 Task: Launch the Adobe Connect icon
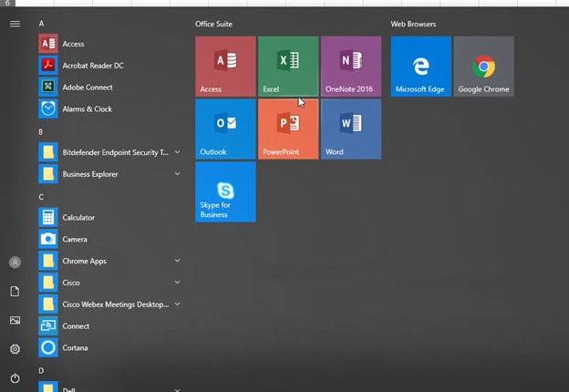pyautogui.click(x=48, y=87)
